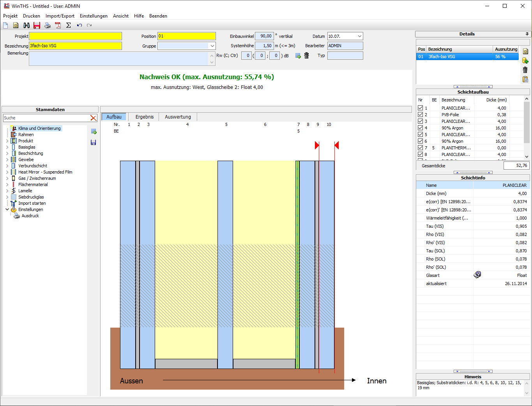Uncheck layer 2 PVB-Folie checkbox
The height and width of the screenshot is (406, 532).
421,115
